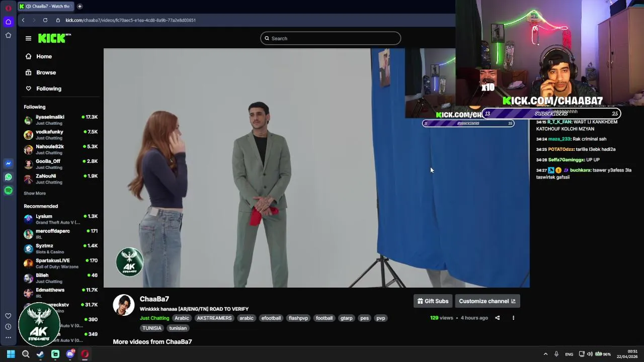
Task: Click the Arabic tag
Action: click(x=182, y=318)
